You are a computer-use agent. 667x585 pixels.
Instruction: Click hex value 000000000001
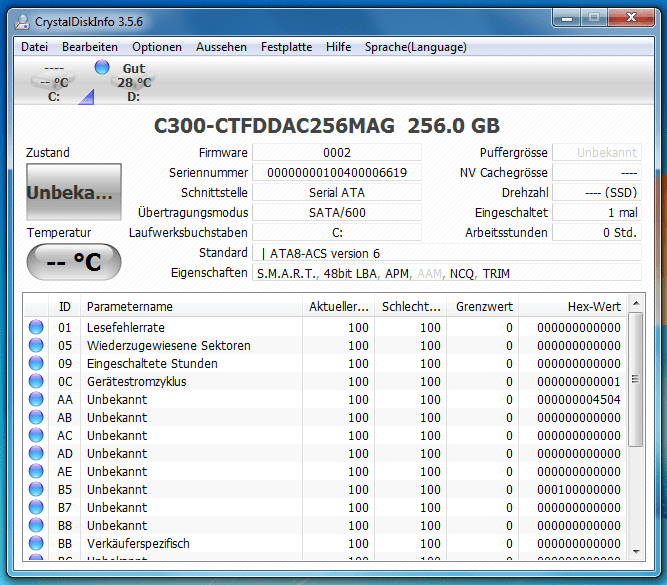click(579, 381)
